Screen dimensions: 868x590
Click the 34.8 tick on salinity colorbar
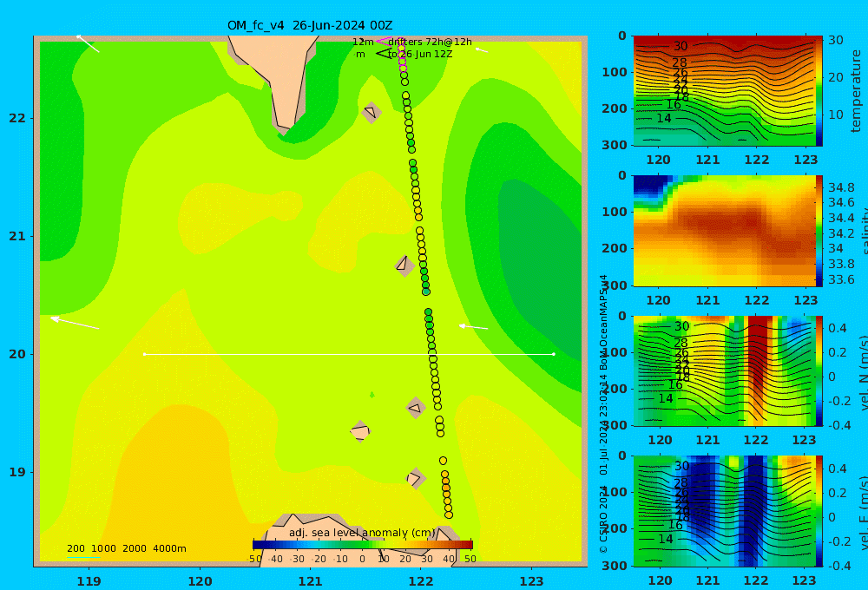coord(841,187)
